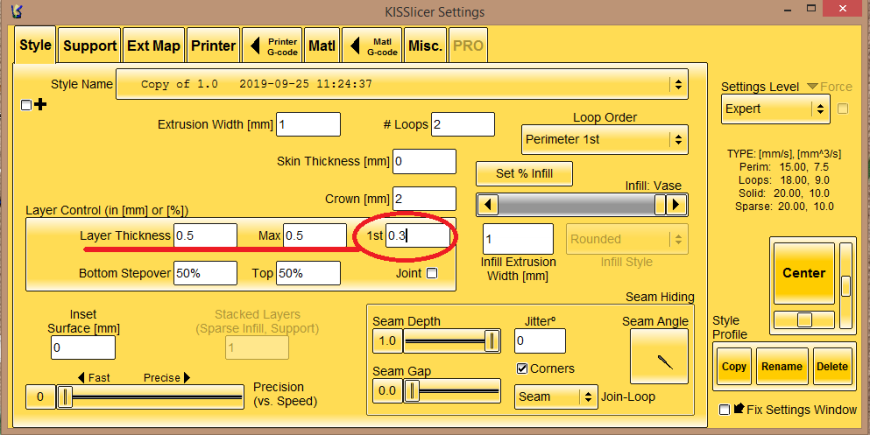The height and width of the screenshot is (435, 870).
Task: Click the Seam Gap value box
Action: pos(387,391)
